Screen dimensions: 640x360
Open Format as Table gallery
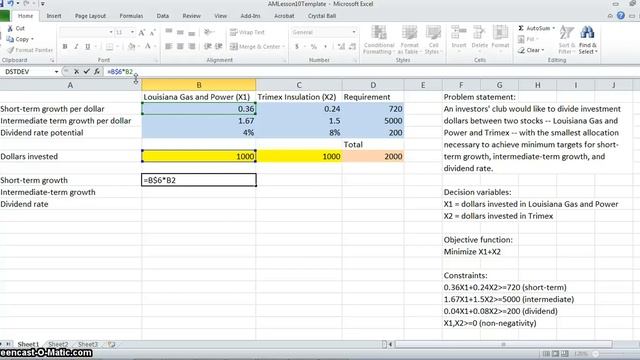409,40
